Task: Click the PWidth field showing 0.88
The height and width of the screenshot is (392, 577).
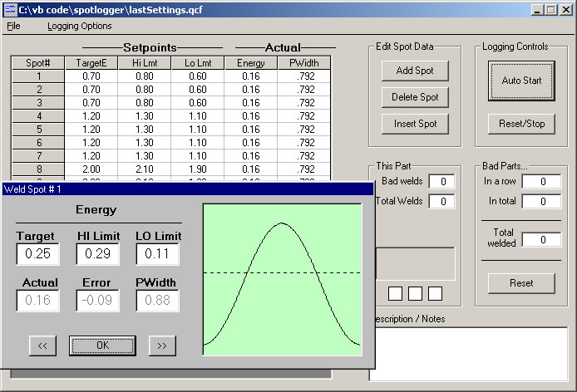Action: pyautogui.click(x=157, y=301)
